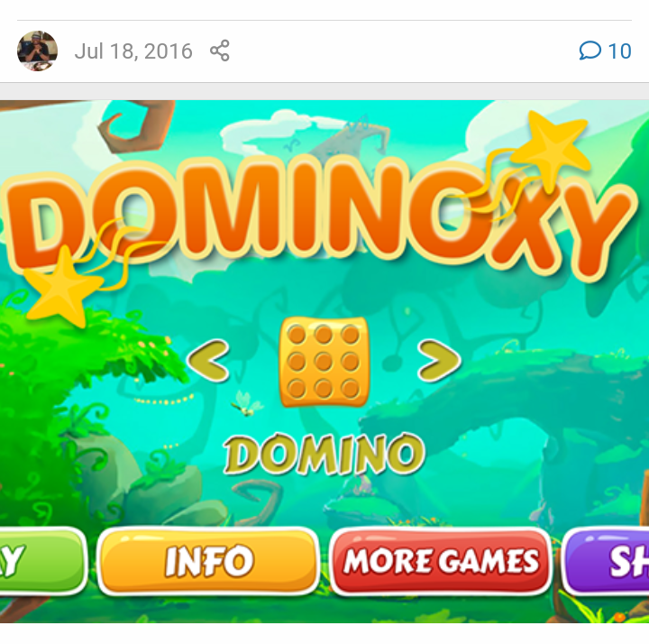
Task: Open comments via the speech bubble icon
Action: click(590, 51)
